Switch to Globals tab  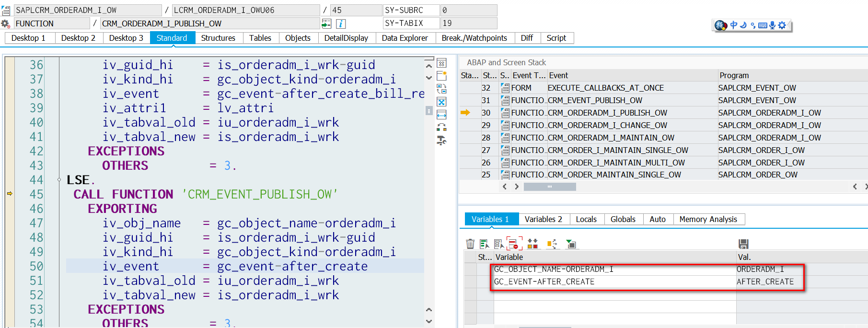click(x=623, y=219)
